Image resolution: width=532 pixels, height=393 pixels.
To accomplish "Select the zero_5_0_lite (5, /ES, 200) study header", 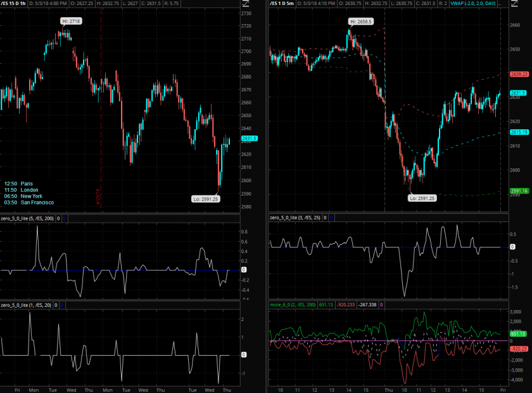I will pos(27,217).
